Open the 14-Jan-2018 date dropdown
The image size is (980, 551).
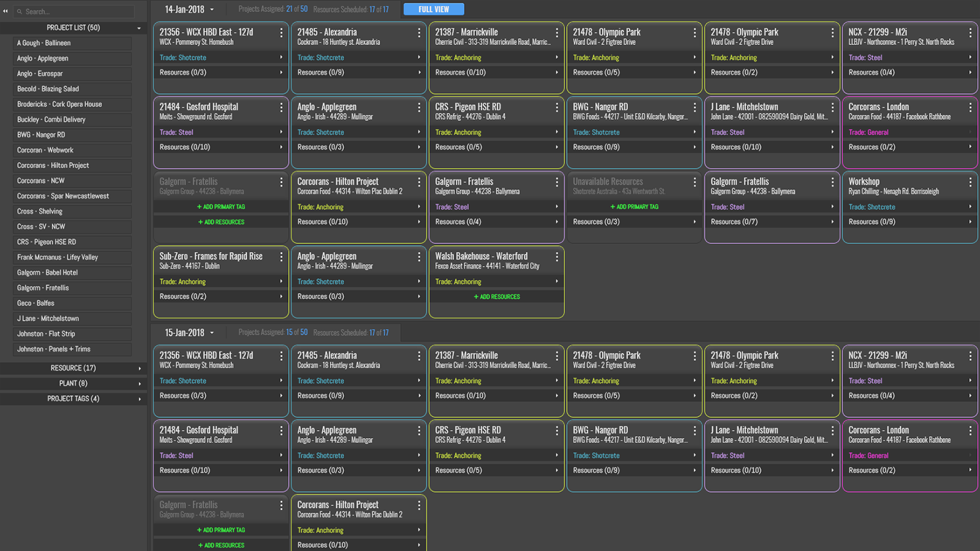[x=212, y=10]
